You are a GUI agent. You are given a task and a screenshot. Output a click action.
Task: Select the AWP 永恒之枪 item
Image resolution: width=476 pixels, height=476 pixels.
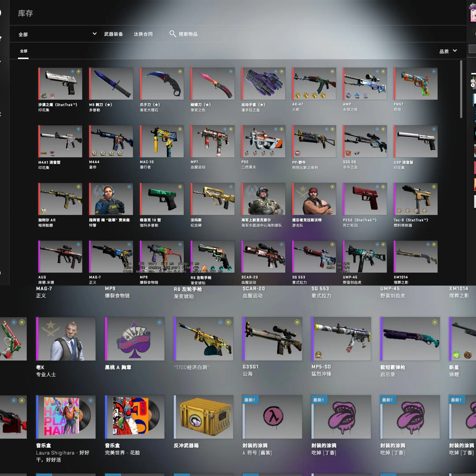[x=365, y=84]
